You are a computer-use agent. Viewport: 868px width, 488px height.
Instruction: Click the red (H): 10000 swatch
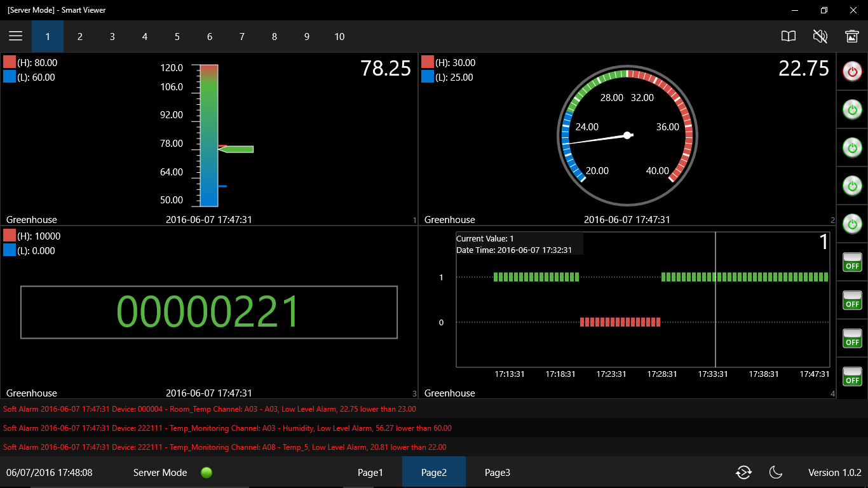(10, 236)
